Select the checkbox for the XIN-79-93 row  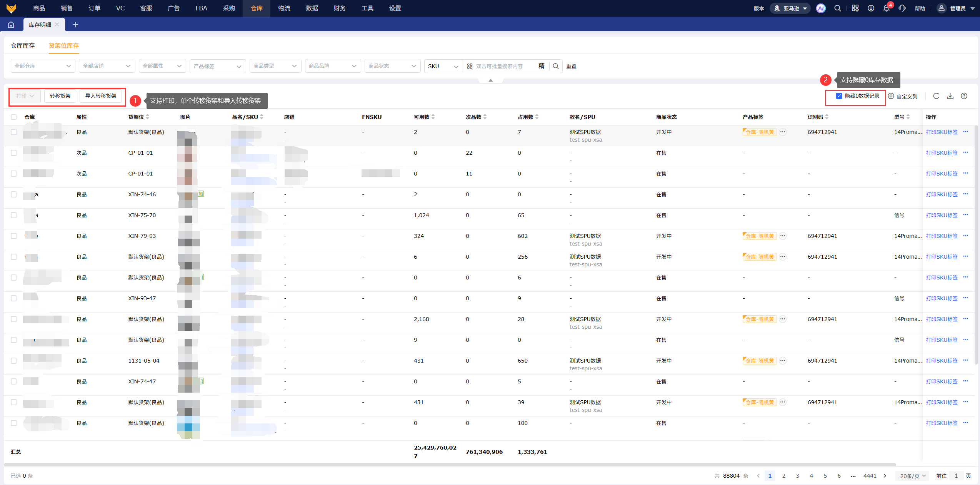coord(14,236)
